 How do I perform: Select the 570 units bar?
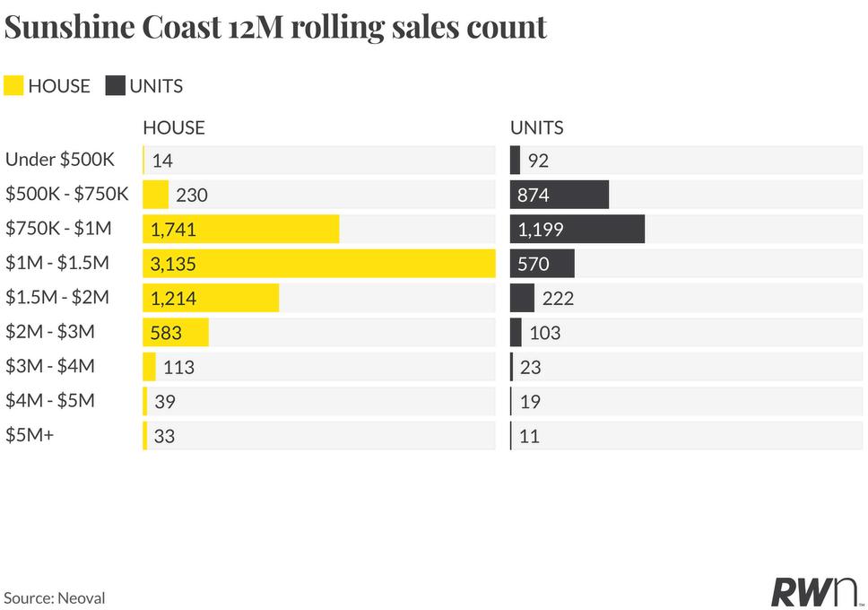(542, 263)
